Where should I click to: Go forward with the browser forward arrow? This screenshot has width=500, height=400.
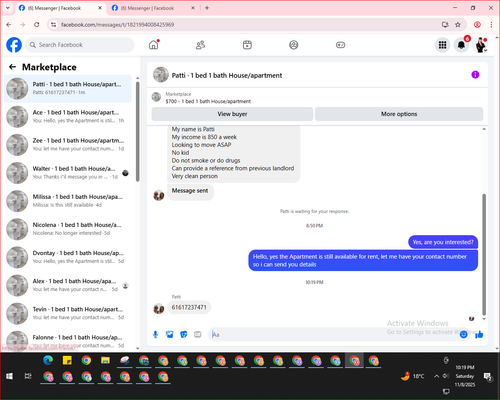point(23,25)
